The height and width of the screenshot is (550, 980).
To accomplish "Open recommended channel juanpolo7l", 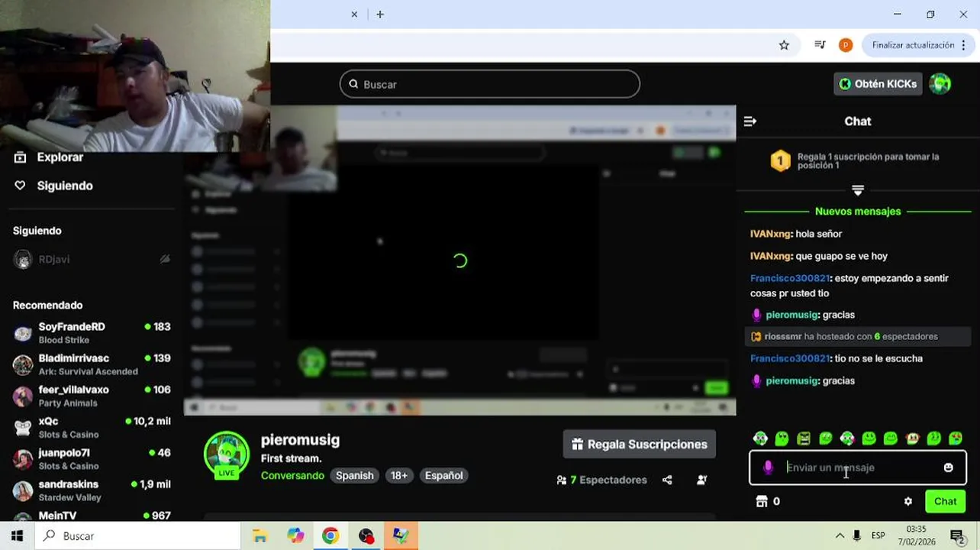I will (x=92, y=458).
